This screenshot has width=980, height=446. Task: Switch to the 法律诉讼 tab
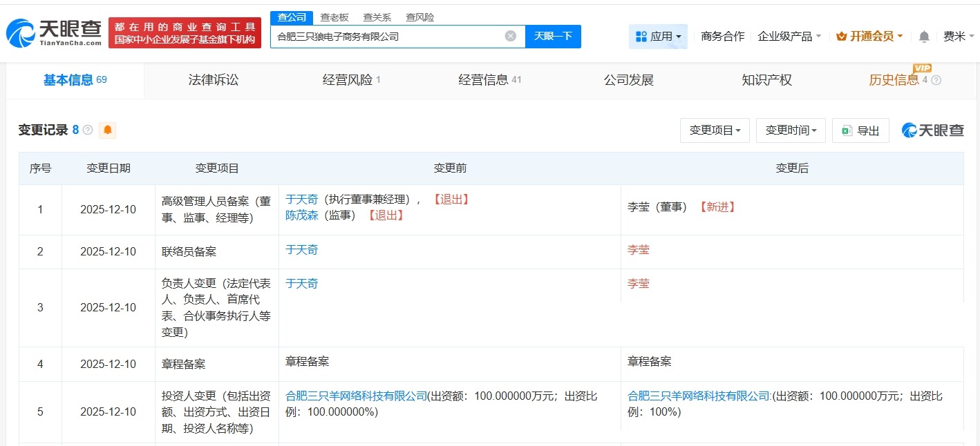(x=213, y=80)
